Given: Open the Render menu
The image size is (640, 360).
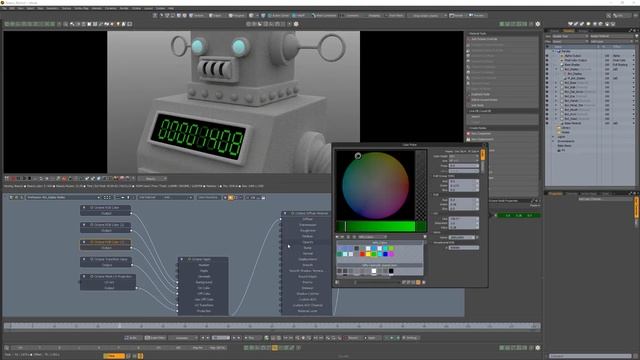Looking at the screenshot, I should pos(124,8).
